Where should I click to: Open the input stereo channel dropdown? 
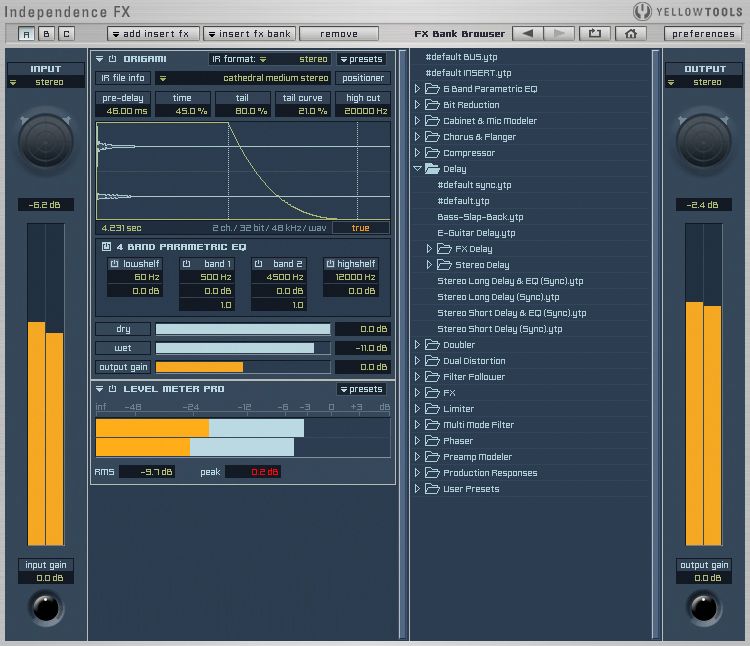[x=45, y=82]
